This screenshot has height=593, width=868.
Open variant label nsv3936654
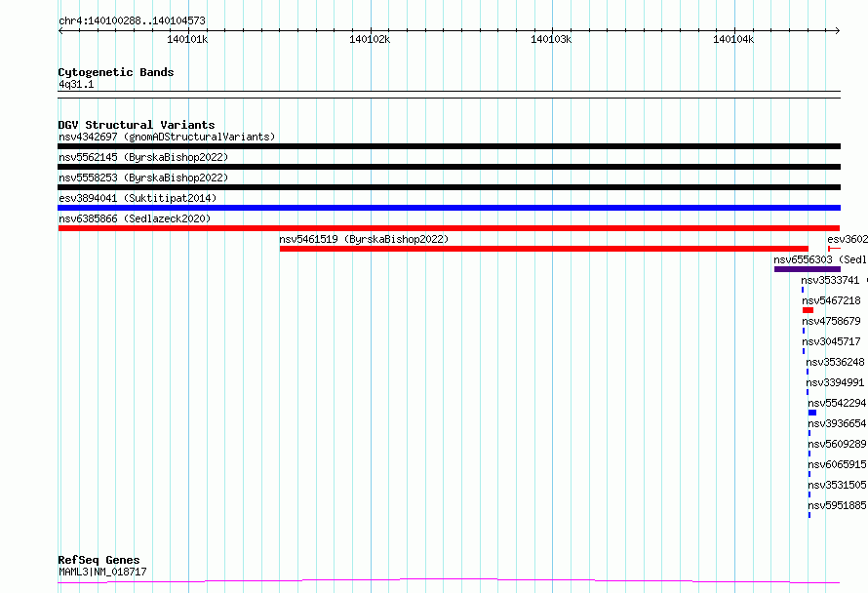click(x=837, y=423)
